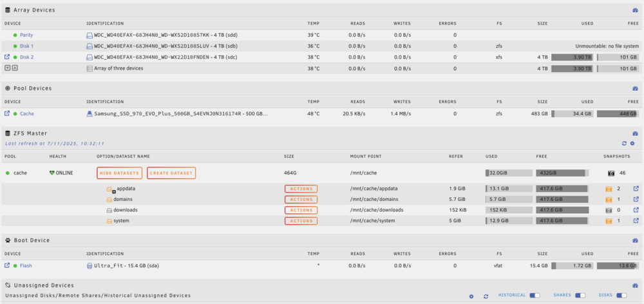The image size is (644, 304).
Task: Click the Array of three devices icon
Action: point(89,69)
